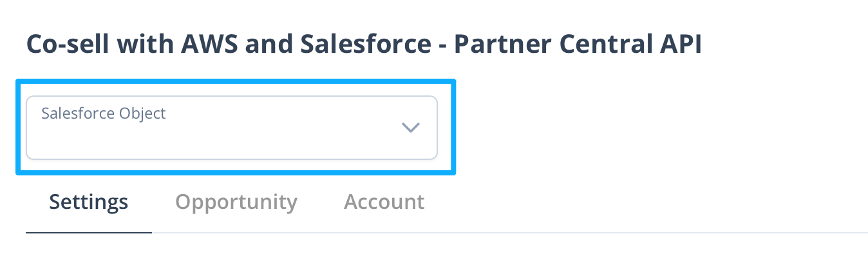Click the grey Account tab label

[384, 202]
